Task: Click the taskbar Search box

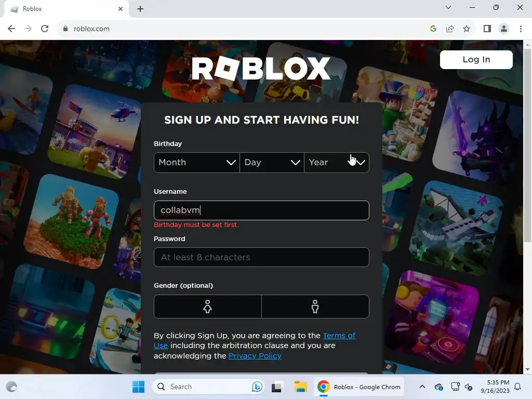Action: point(208,387)
